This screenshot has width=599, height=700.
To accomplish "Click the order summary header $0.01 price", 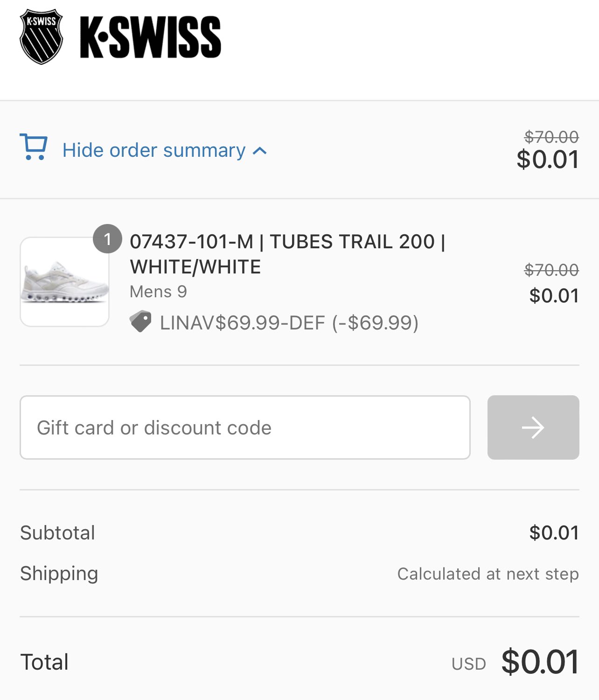I will tap(548, 160).
